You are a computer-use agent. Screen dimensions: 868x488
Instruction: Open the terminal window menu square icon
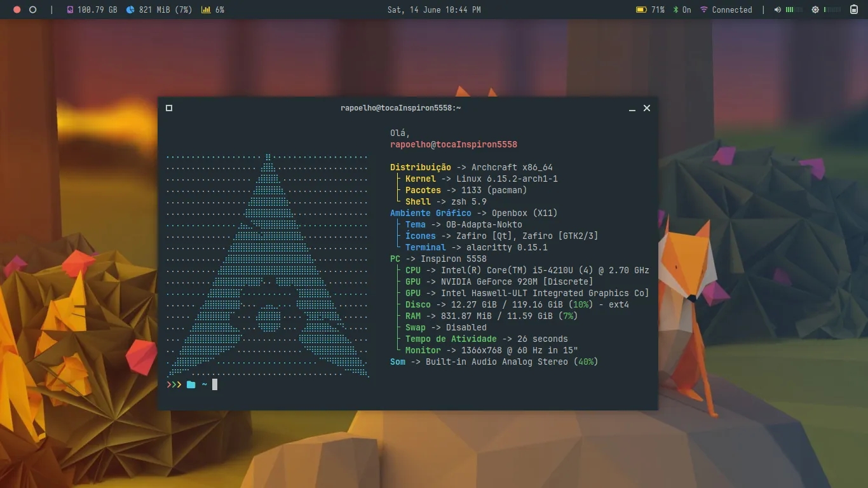tap(169, 108)
